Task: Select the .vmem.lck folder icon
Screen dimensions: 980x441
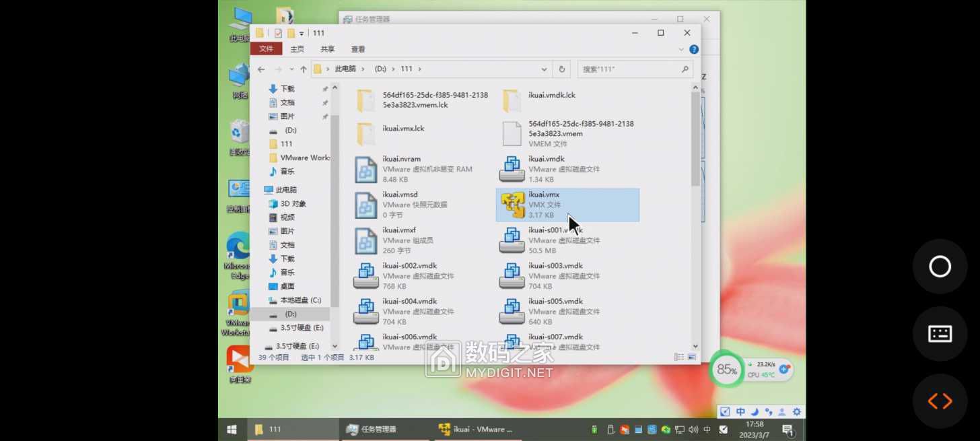Action: [366, 101]
